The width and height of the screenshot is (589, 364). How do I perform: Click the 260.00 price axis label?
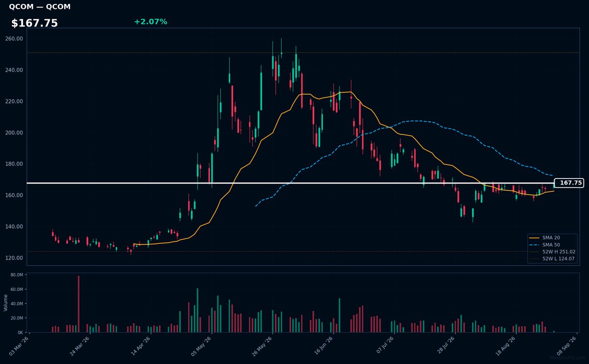[x=14, y=38]
